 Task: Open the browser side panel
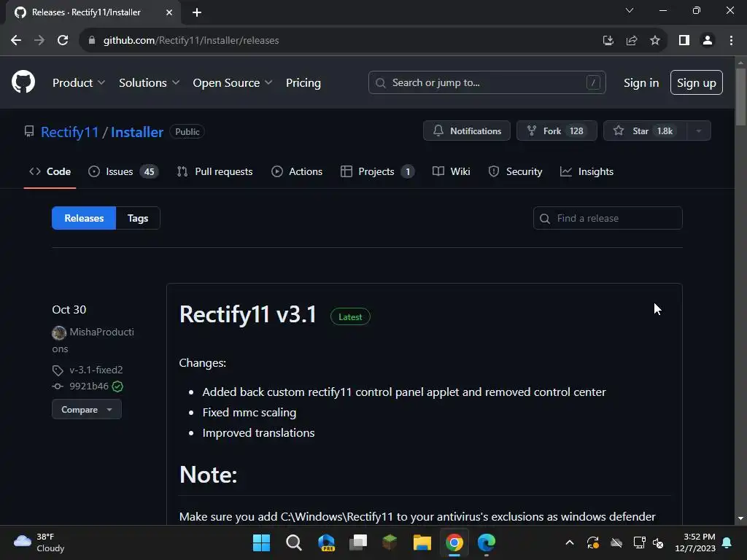(684, 41)
